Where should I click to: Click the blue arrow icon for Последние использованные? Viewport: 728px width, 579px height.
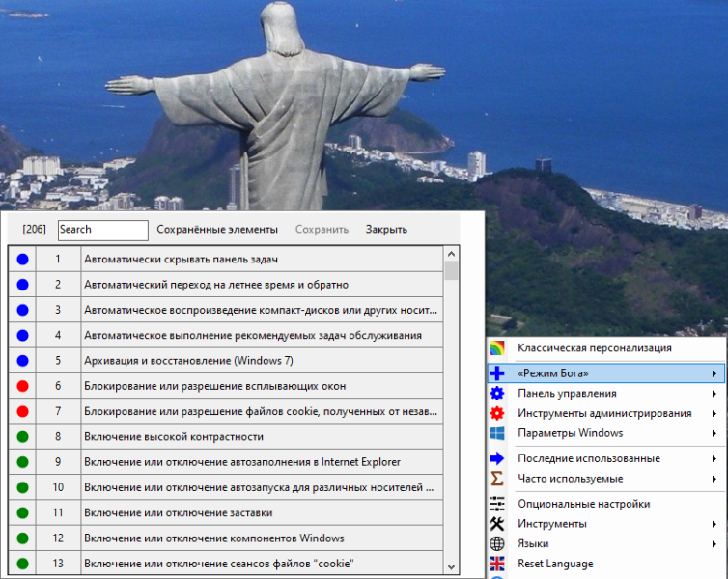pyautogui.click(x=497, y=458)
